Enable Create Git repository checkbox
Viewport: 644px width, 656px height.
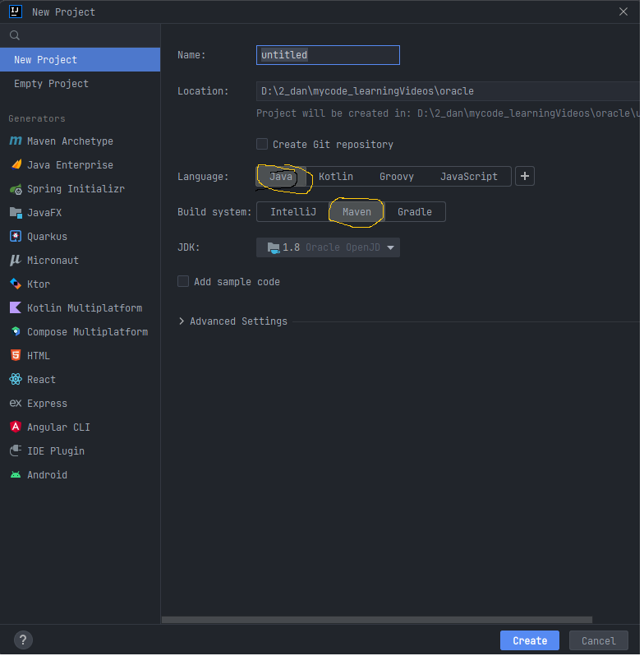point(262,145)
